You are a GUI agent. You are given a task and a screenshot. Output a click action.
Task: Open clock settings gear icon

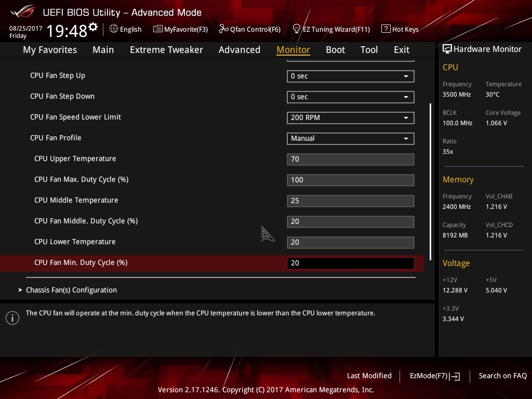pyautogui.click(x=93, y=27)
